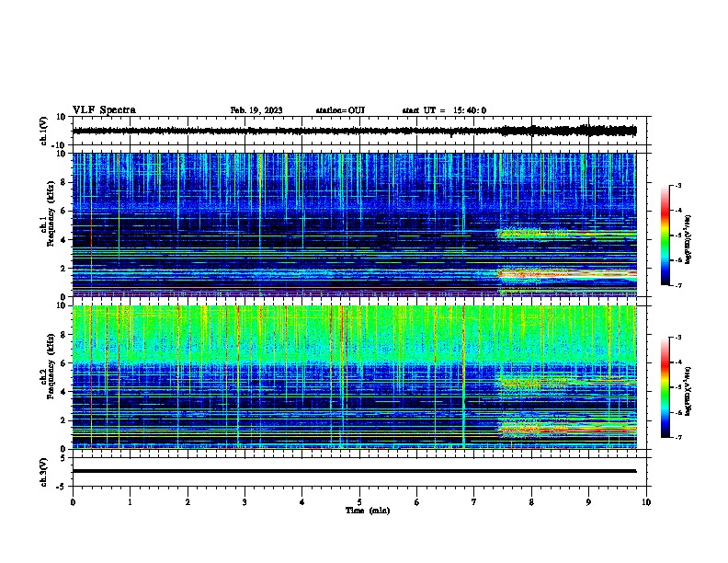This screenshot has height=563, width=728.
Task: Click time axis tick label "4"
Action: [x=302, y=502]
